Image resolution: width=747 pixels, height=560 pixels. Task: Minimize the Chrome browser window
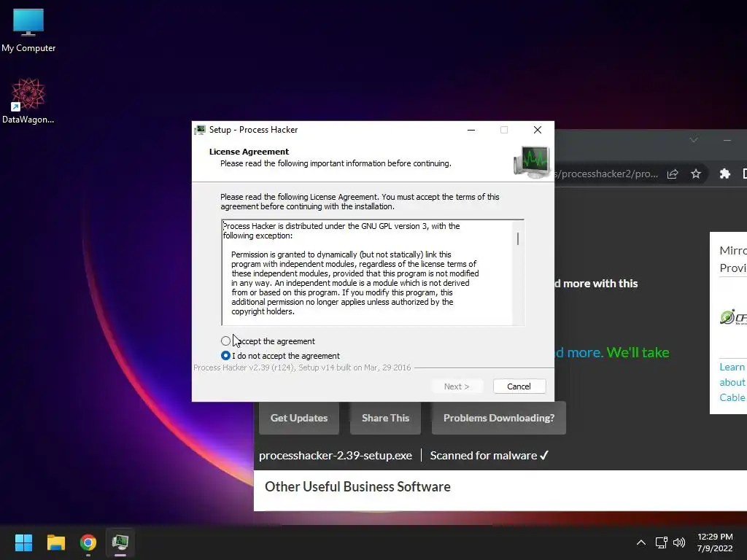coord(727,140)
